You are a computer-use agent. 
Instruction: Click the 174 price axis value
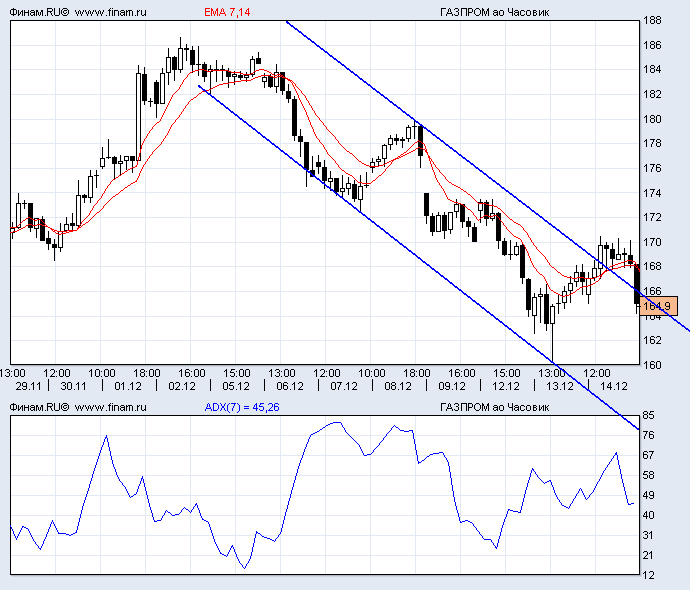[x=652, y=193]
